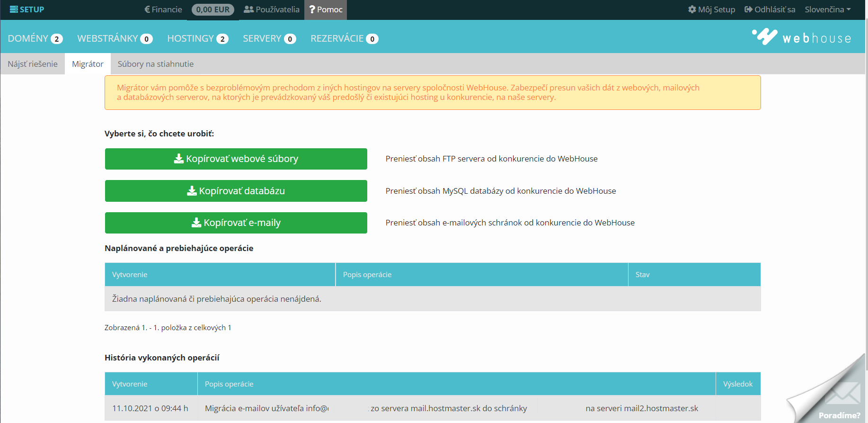Go to REZERVÁCIE section
The image size is (868, 423).
click(345, 38)
